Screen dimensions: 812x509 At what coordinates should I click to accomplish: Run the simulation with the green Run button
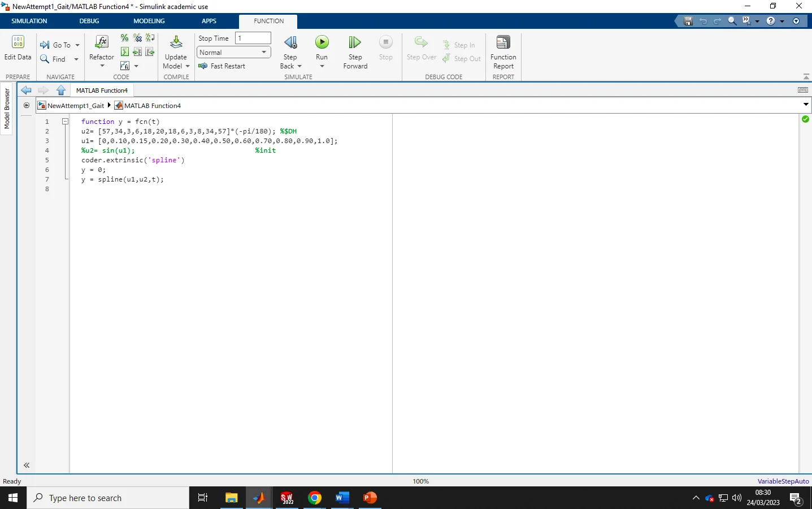tap(322, 42)
